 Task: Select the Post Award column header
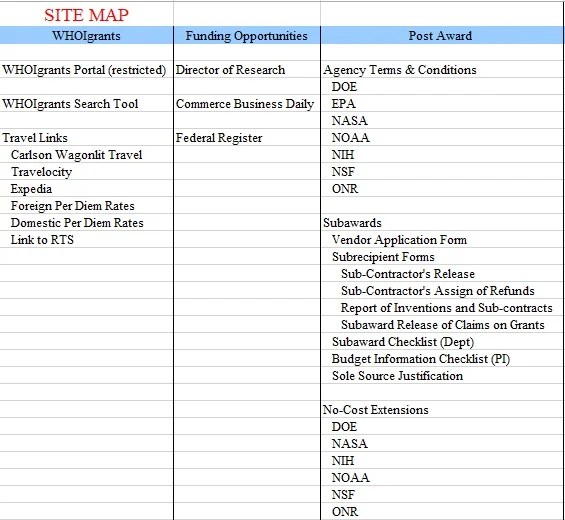click(x=440, y=35)
